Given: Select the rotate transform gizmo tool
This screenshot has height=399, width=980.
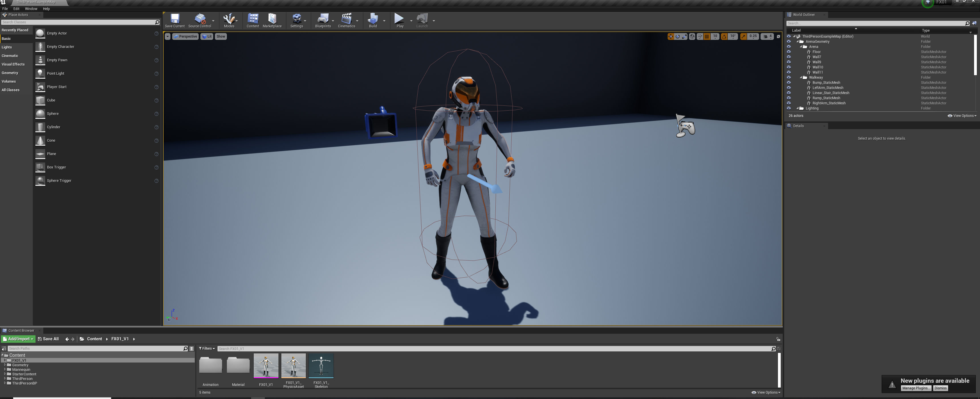Looking at the screenshot, I should click(x=678, y=36).
